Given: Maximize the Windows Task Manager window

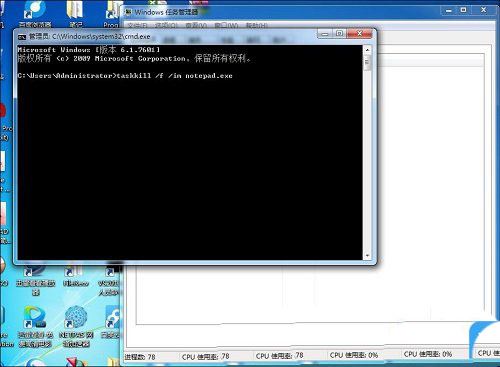Looking at the screenshot, I should pyautogui.click(x=463, y=10).
